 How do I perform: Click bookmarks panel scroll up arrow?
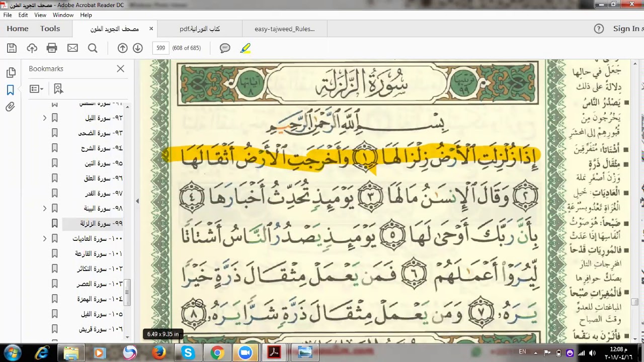tap(128, 107)
